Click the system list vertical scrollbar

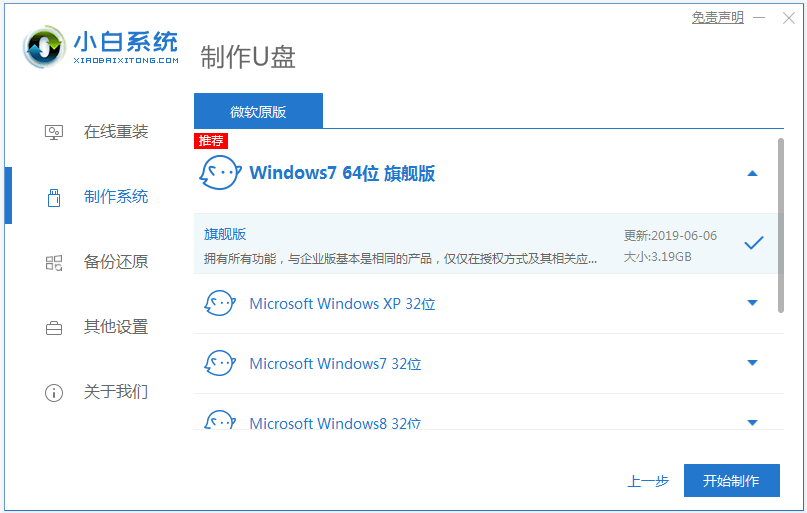(780, 225)
